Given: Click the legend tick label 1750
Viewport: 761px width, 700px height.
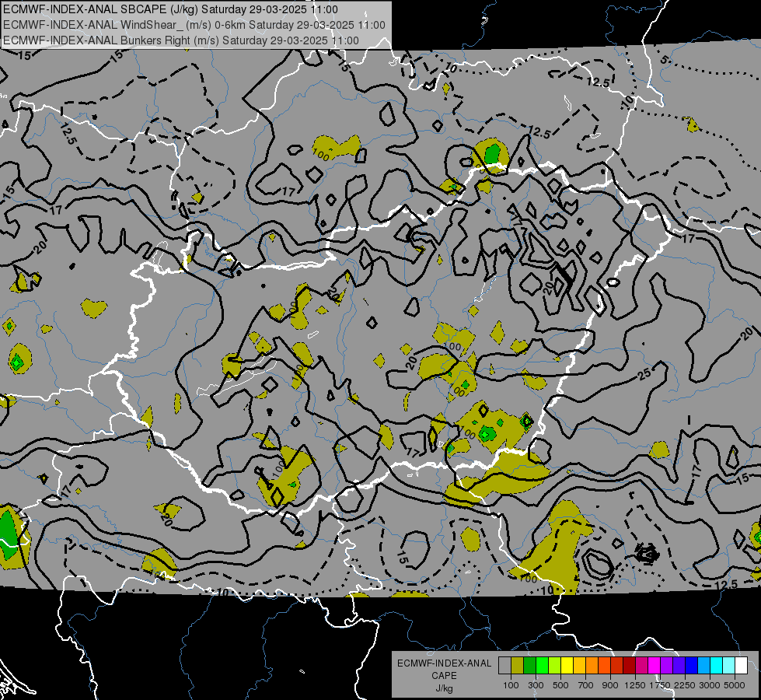Looking at the screenshot, I should [660, 685].
